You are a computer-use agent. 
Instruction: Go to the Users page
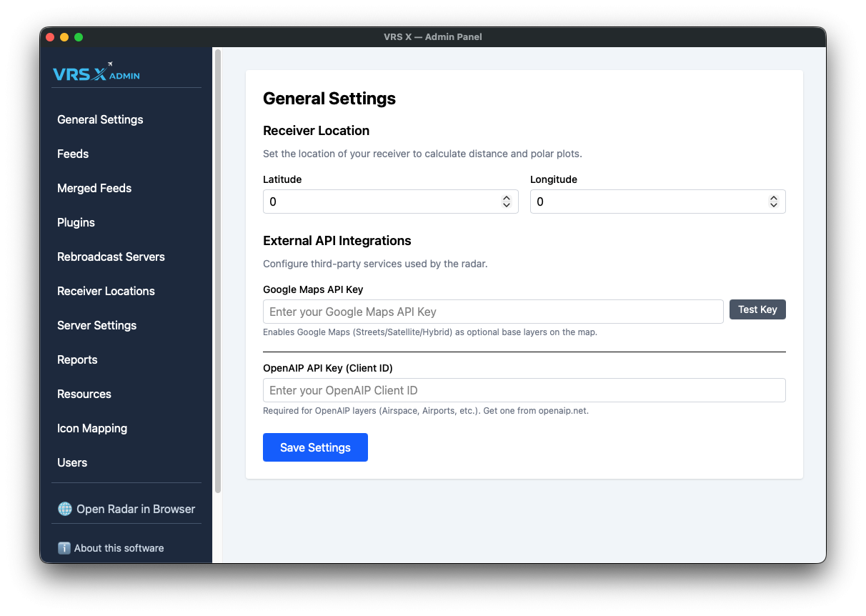[72, 462]
